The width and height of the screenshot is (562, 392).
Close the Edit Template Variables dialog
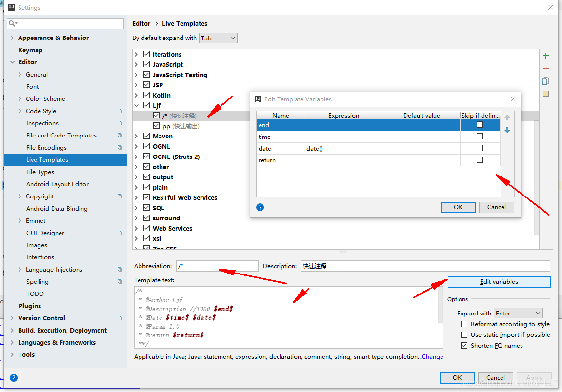513,99
